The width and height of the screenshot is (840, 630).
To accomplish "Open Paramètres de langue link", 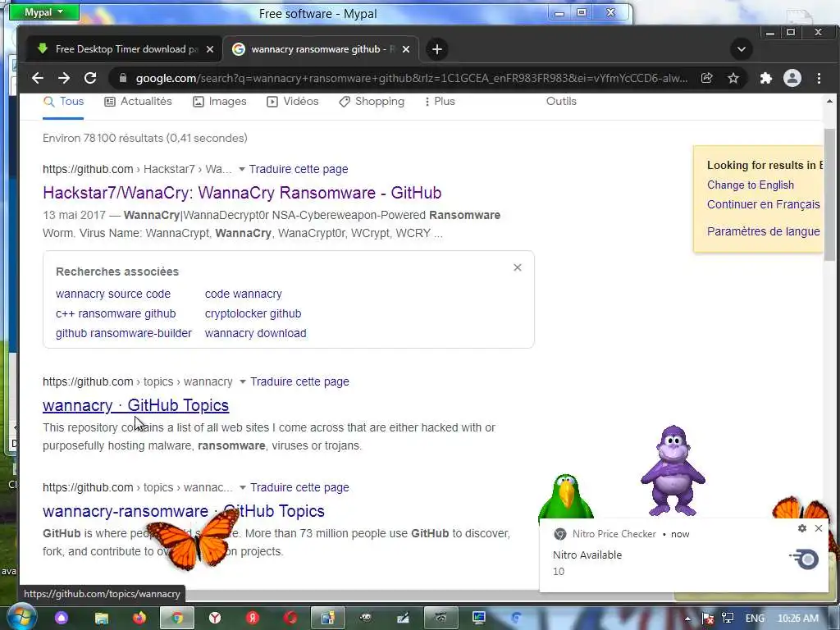I will point(764,231).
